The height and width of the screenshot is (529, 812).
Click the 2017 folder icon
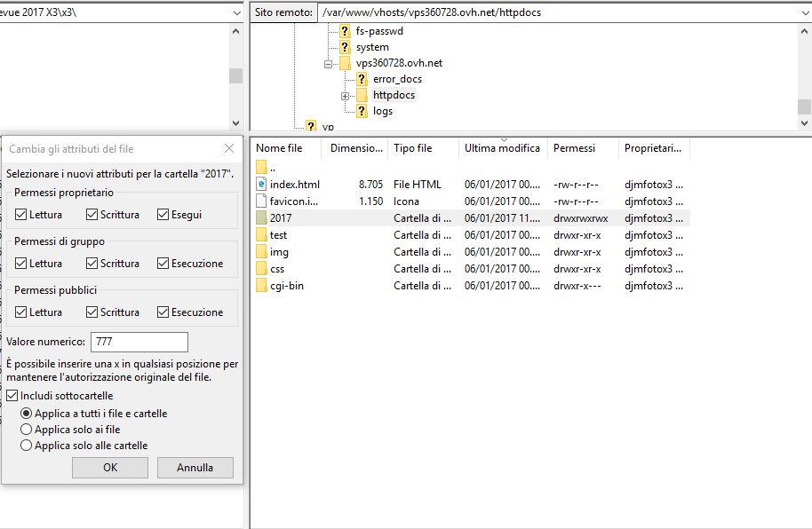tap(261, 218)
